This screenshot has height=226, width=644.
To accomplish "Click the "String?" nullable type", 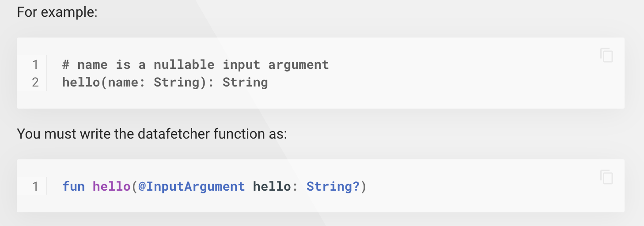I will click(333, 186).
